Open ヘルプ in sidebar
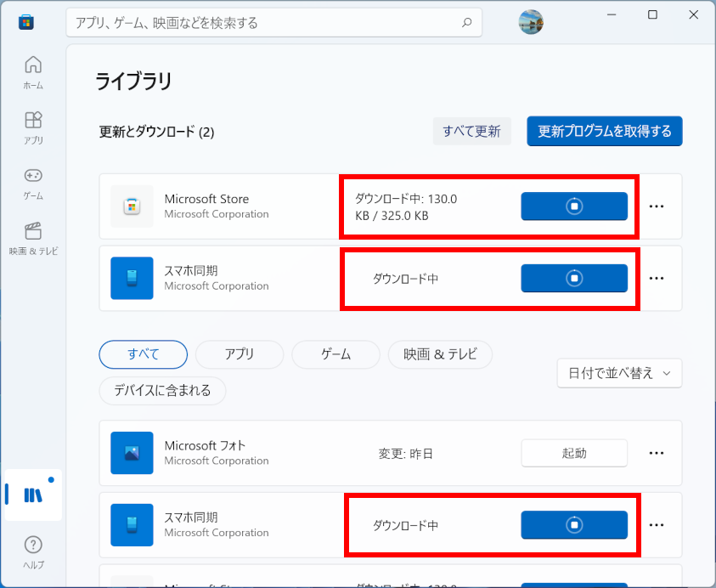 [x=33, y=552]
